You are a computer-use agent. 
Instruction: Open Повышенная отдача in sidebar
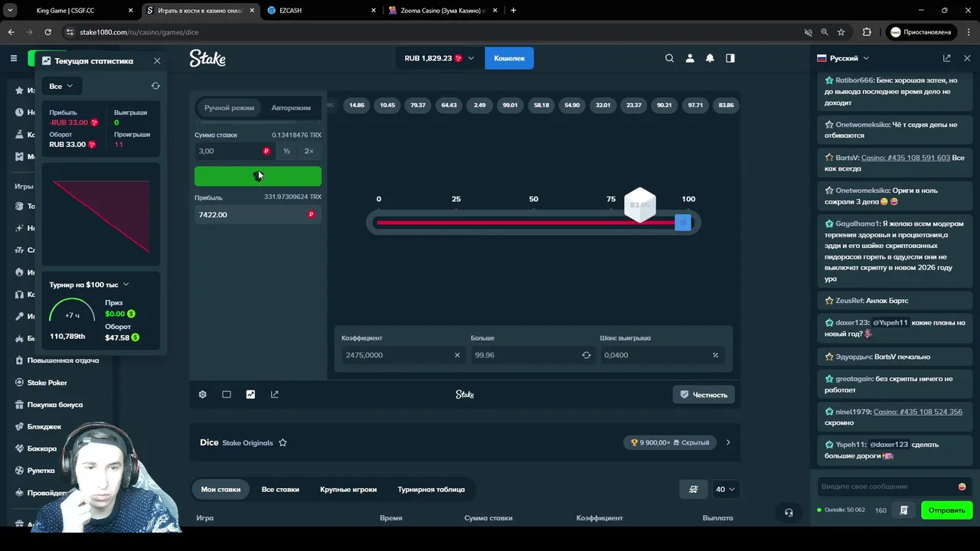point(63,360)
